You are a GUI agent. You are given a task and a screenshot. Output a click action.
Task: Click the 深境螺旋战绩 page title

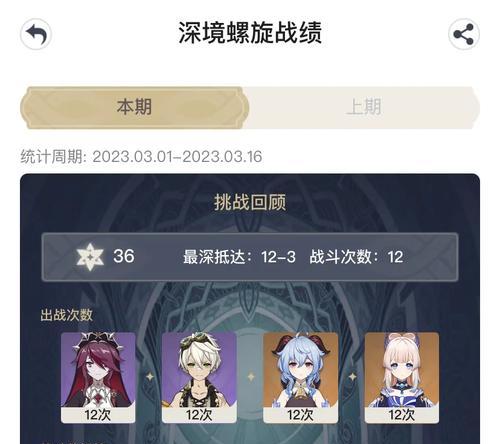(250, 33)
